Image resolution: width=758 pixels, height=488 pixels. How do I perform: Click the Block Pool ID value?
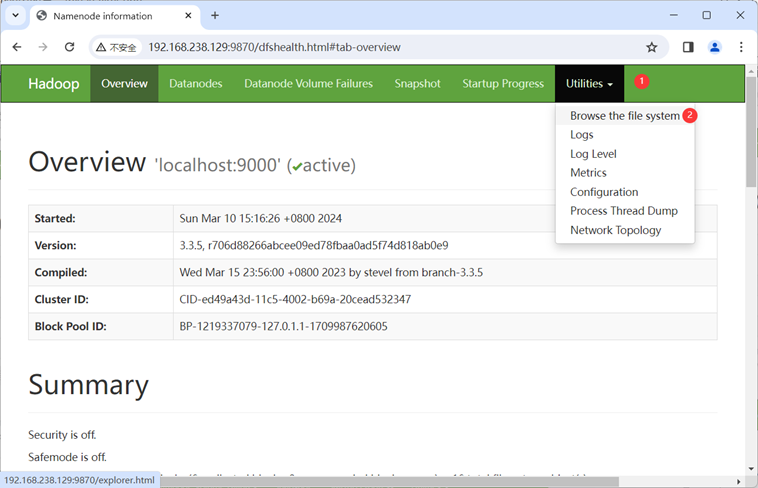pyautogui.click(x=283, y=326)
